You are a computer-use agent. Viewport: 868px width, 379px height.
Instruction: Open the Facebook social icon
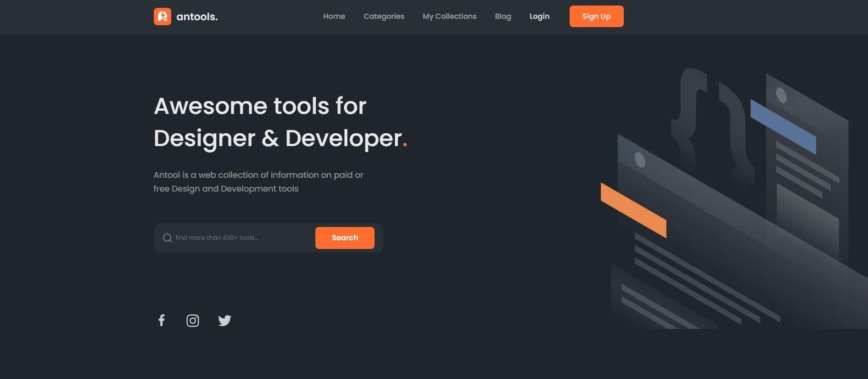coord(162,320)
